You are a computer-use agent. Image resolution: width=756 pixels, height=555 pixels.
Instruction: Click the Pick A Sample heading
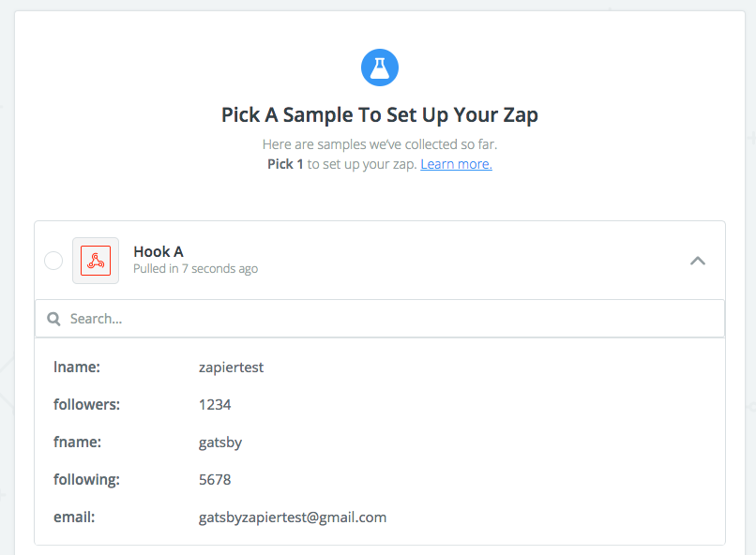(x=380, y=115)
